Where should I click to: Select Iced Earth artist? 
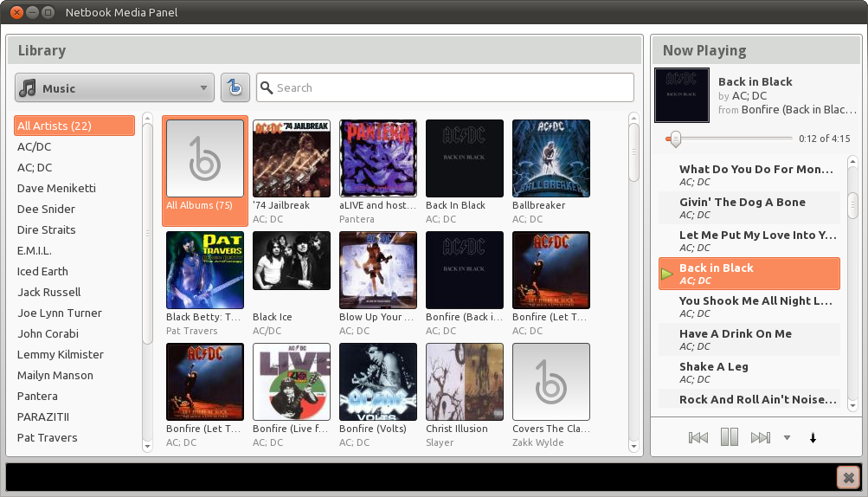[74, 272]
